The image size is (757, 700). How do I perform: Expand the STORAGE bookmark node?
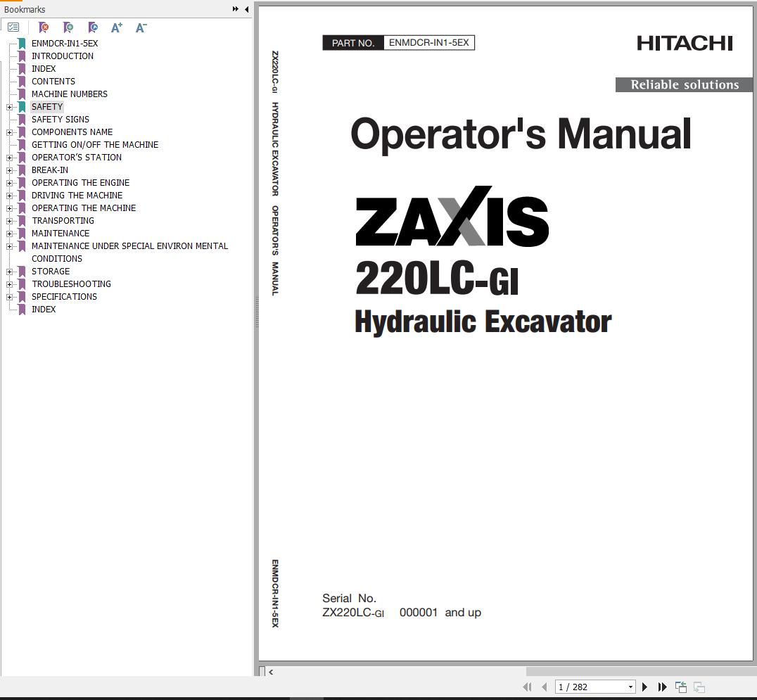[9, 272]
